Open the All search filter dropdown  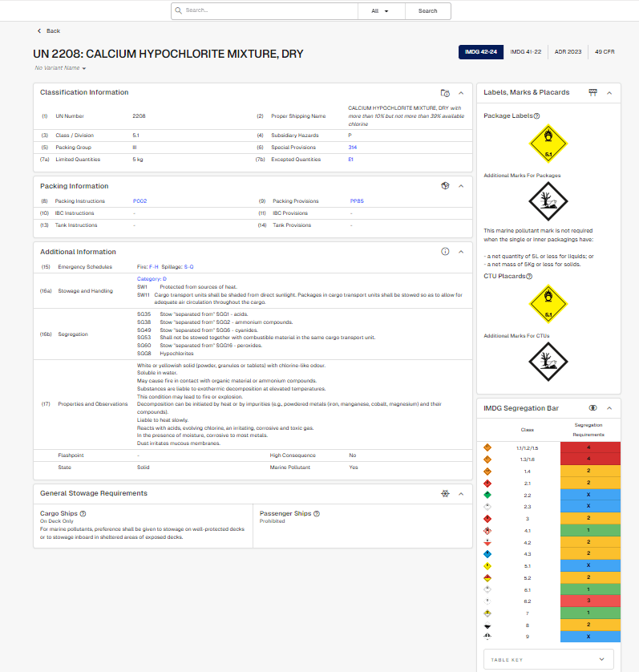click(381, 11)
